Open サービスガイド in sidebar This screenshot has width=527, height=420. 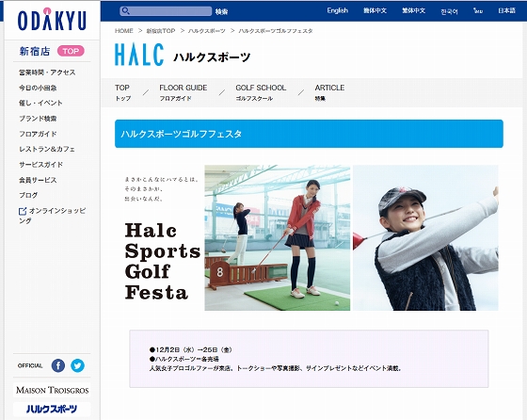40,165
